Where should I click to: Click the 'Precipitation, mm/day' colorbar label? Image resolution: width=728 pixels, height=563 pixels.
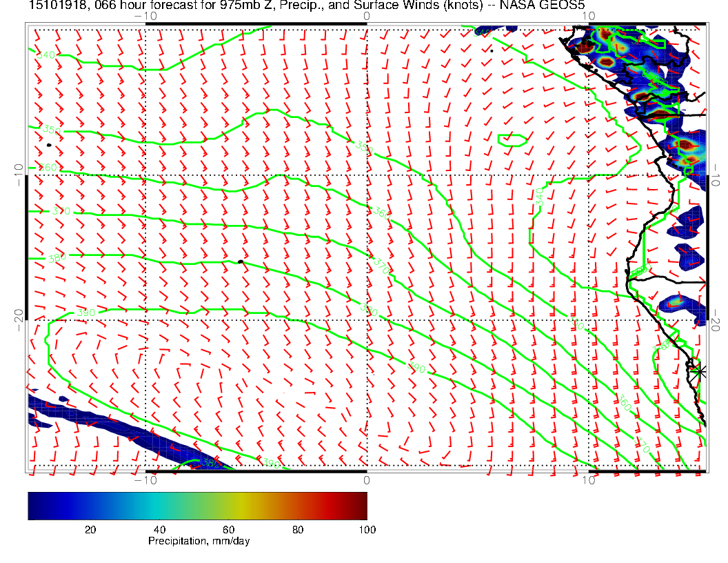[199, 542]
